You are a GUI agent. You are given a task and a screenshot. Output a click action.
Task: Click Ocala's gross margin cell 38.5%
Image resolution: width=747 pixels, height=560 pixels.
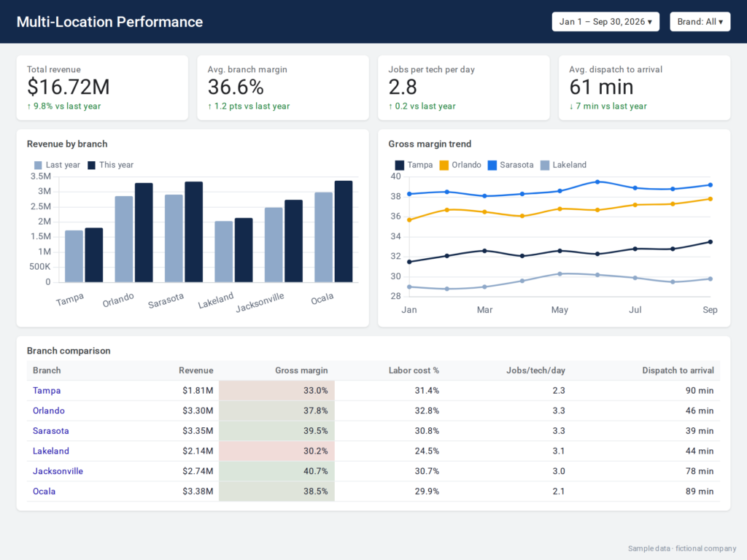click(276, 491)
